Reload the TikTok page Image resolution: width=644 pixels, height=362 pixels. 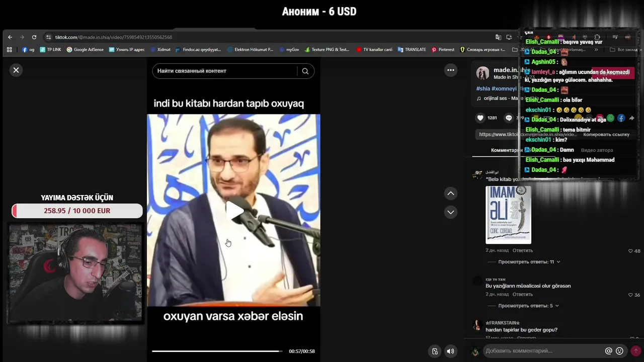[x=34, y=37]
